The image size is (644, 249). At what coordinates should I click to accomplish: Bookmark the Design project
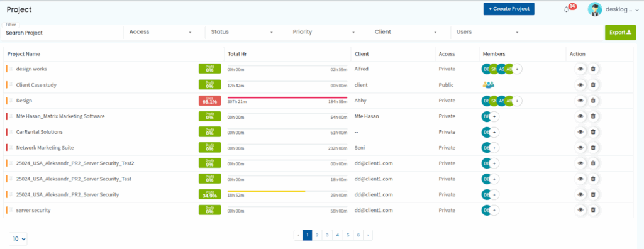click(11, 101)
